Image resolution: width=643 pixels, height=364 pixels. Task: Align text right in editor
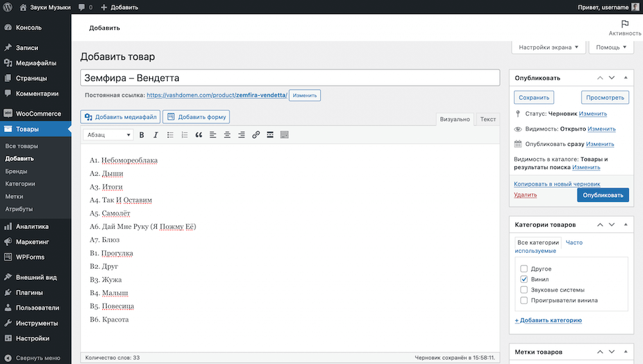242,134
